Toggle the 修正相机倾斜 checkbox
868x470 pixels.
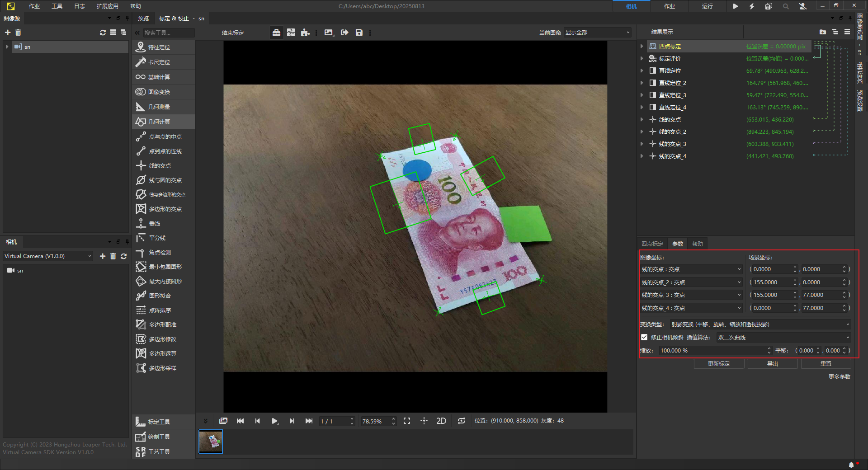(x=644, y=337)
